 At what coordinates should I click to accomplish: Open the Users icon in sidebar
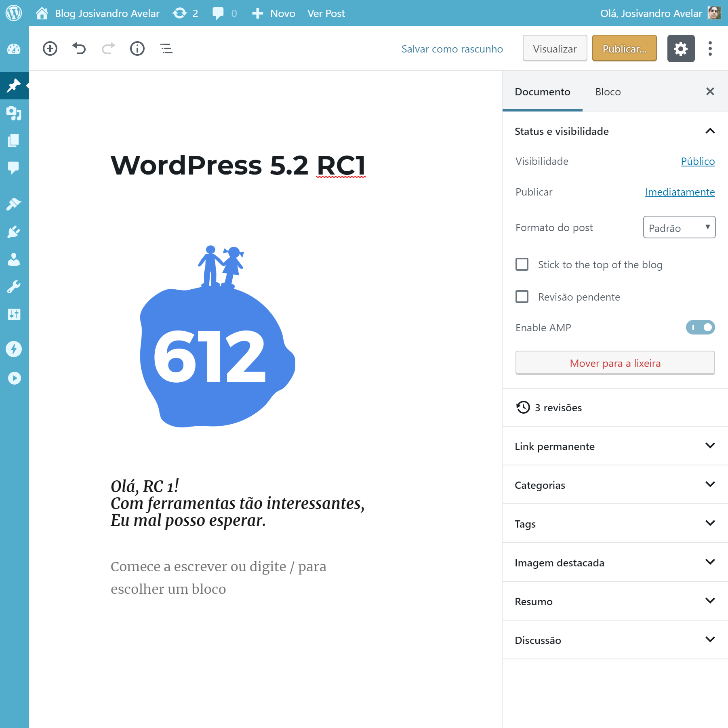coord(14,259)
